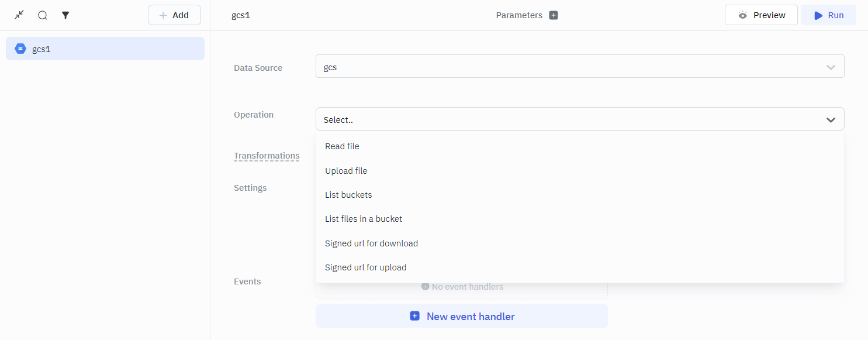Choose the Upload file operation
The height and width of the screenshot is (340, 868).
[346, 171]
